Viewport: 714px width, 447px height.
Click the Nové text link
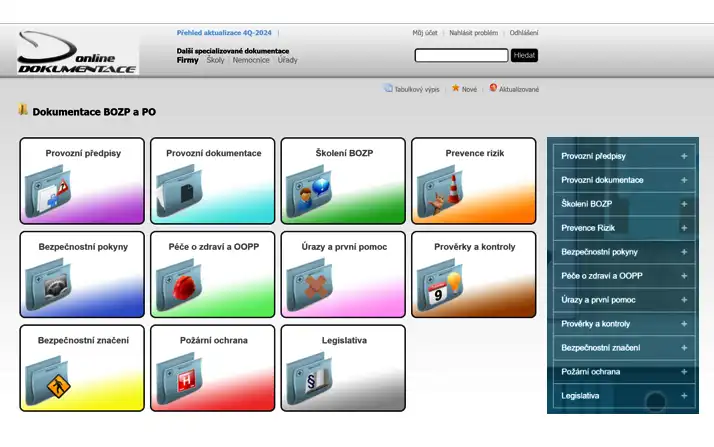point(469,89)
